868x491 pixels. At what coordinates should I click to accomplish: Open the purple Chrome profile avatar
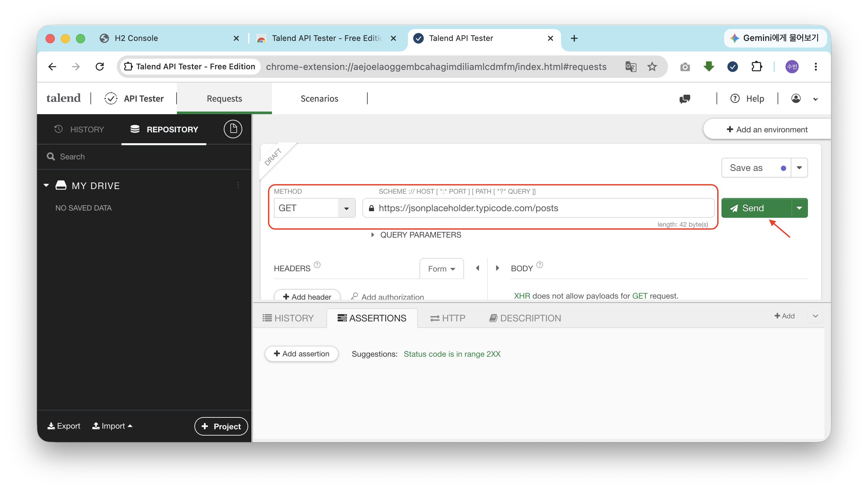point(792,67)
